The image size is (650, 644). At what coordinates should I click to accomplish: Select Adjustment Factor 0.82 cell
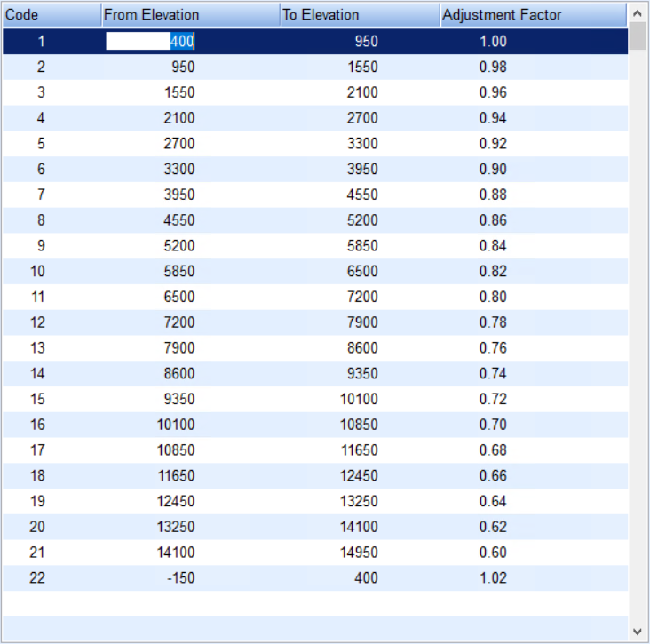(493, 271)
